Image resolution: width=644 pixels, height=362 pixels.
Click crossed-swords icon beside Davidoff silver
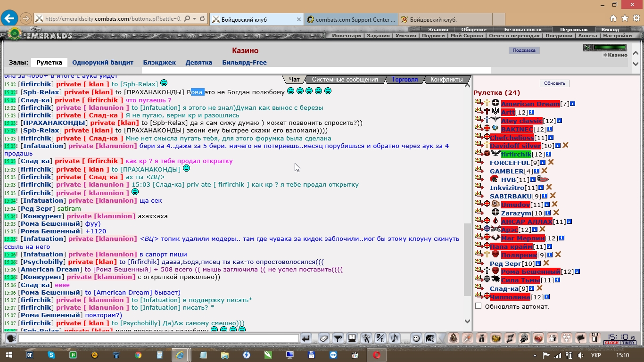565,146
